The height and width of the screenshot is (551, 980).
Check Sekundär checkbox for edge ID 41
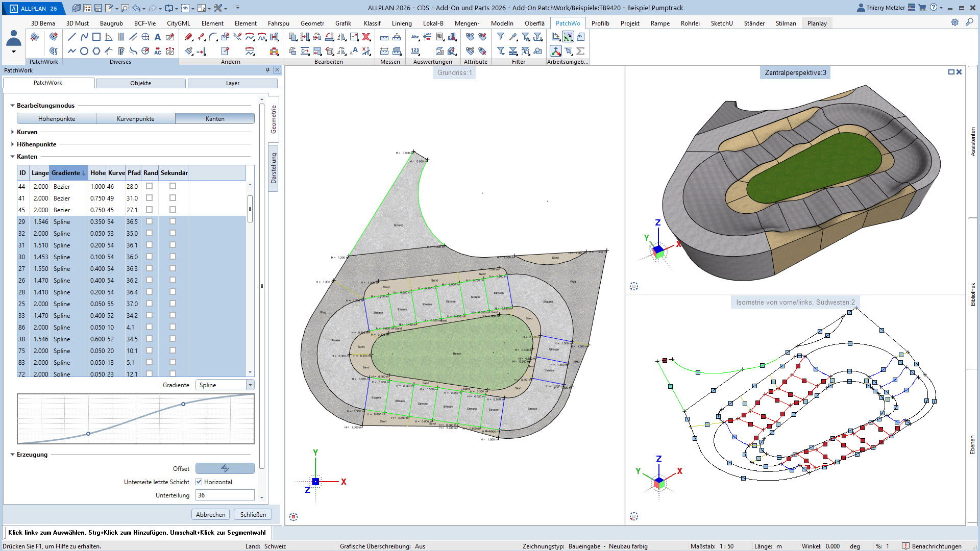(x=173, y=198)
